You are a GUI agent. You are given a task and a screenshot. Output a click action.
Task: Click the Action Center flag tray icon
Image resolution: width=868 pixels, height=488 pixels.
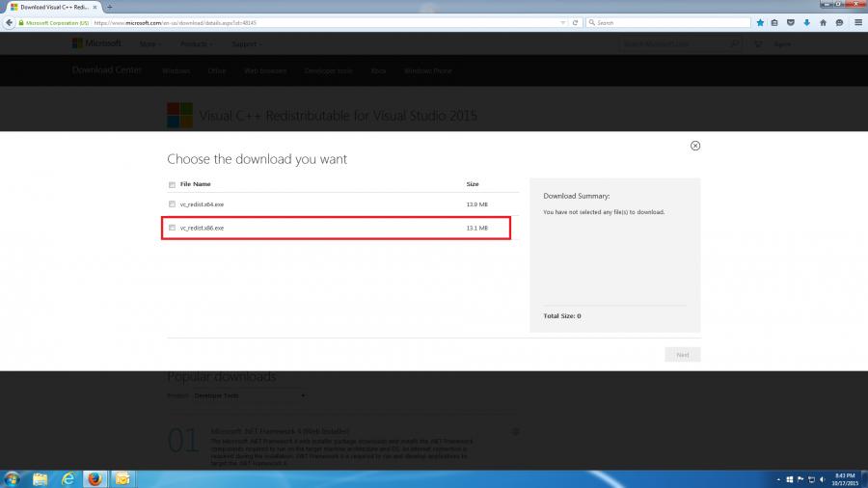point(800,479)
